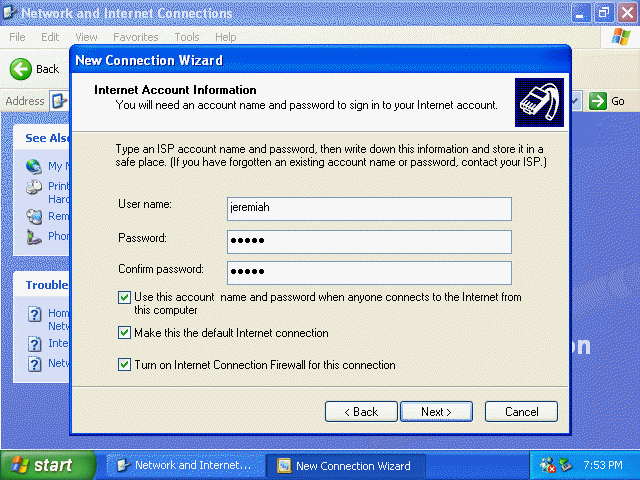Focus the Confirm password field
This screenshot has height=480, width=640.
(x=369, y=272)
